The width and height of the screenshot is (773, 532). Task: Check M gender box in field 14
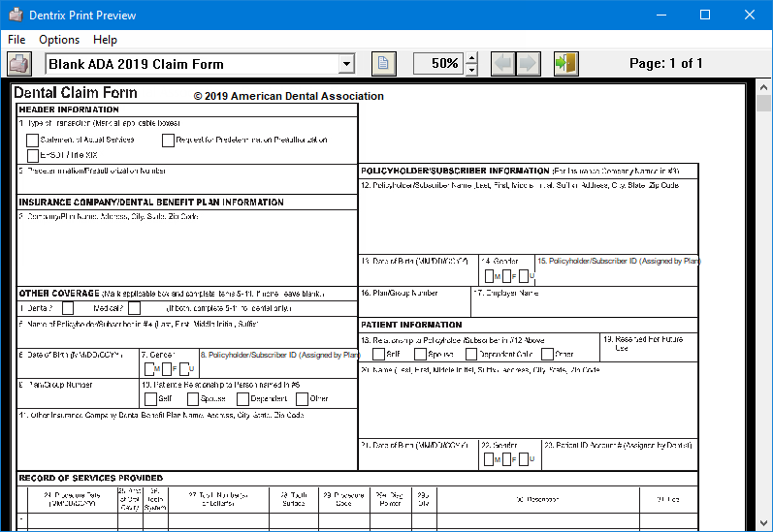[489, 276]
